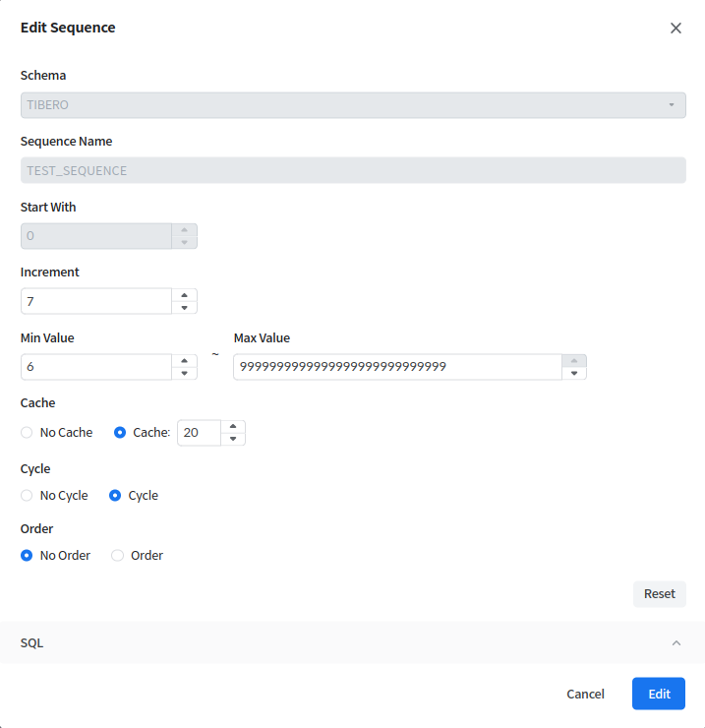Decrease Max Value using down arrow
Screen dimensions: 705x728
tap(574, 374)
